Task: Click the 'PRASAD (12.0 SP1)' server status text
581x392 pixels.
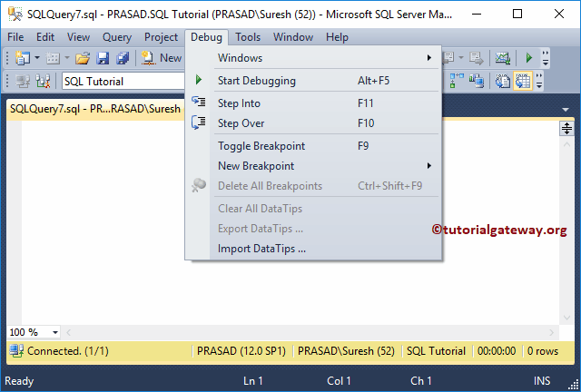Action: (241, 351)
